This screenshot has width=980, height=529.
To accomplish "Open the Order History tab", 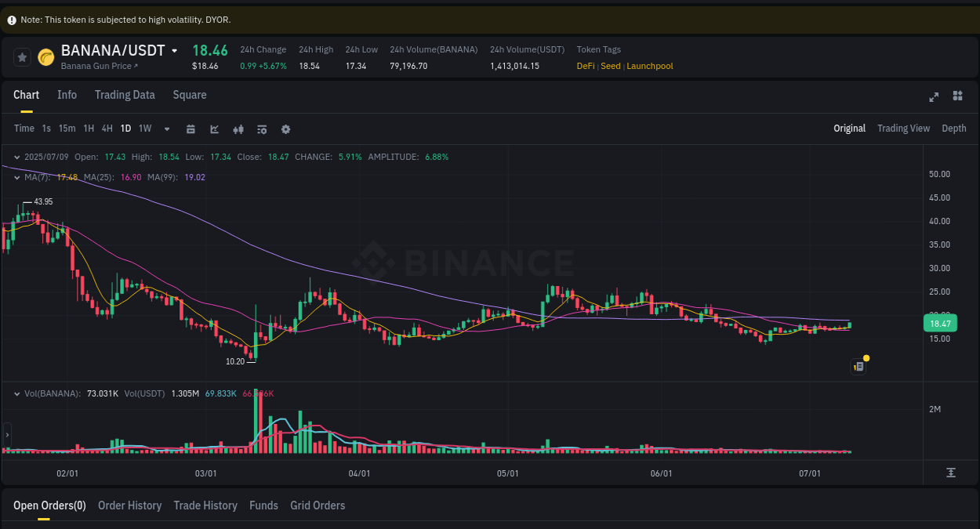I will coord(129,505).
